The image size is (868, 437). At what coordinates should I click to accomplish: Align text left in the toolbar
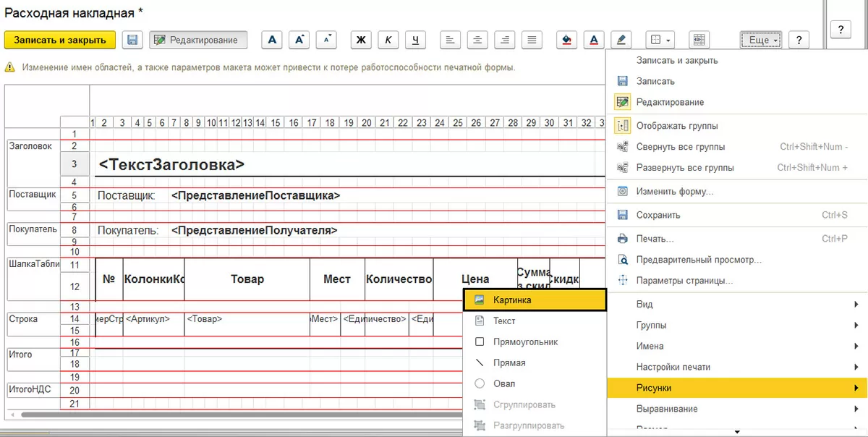(x=450, y=40)
